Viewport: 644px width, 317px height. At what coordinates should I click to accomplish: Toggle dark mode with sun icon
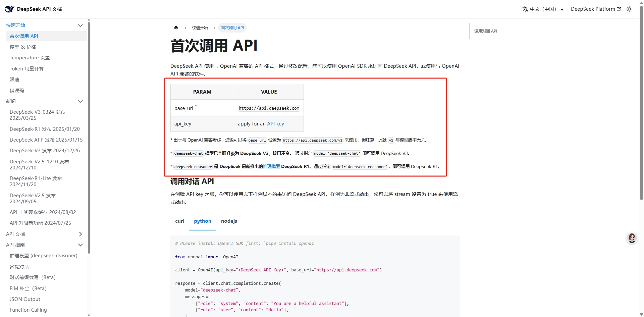(x=629, y=9)
